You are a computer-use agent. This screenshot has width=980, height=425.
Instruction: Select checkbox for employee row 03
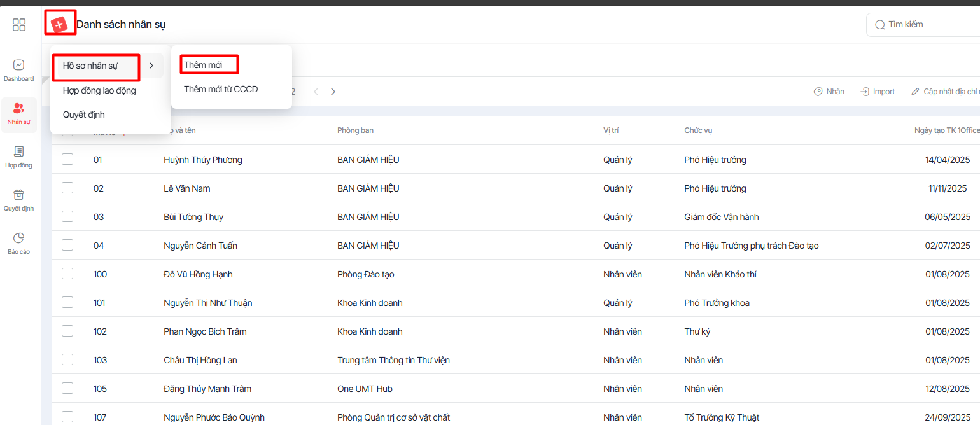[67, 217]
